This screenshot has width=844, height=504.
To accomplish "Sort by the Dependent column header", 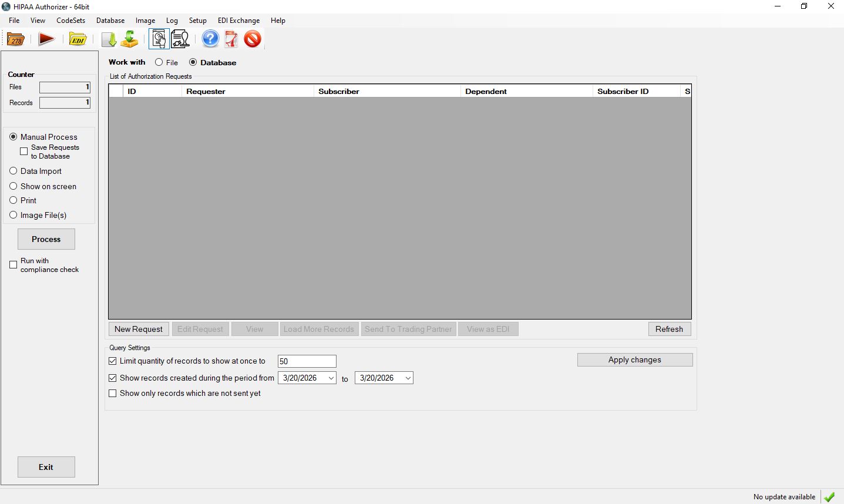I will point(527,91).
